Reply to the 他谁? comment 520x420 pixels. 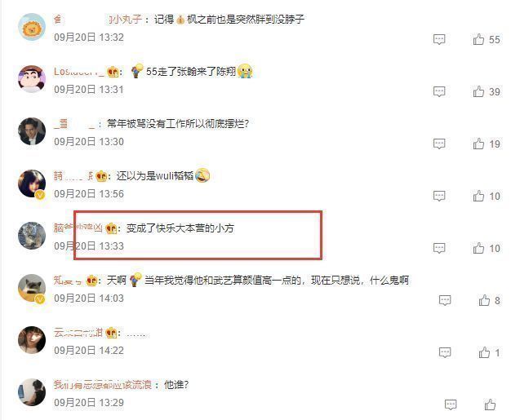pos(451,405)
